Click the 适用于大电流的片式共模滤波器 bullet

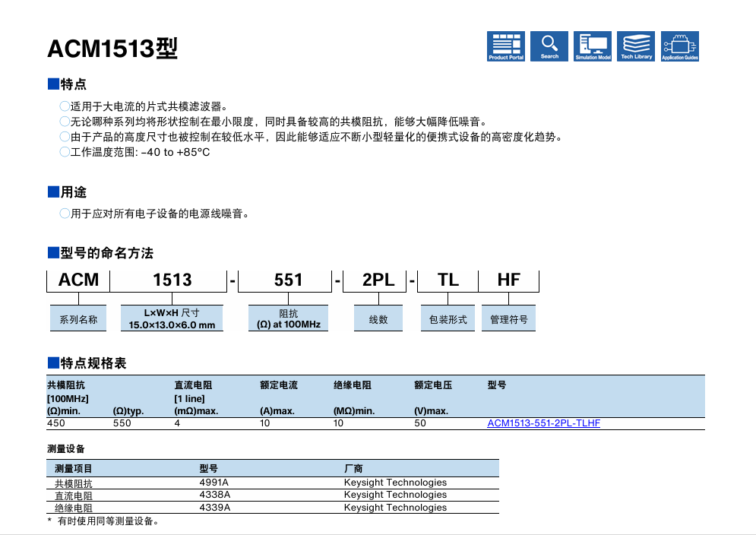coord(144,106)
